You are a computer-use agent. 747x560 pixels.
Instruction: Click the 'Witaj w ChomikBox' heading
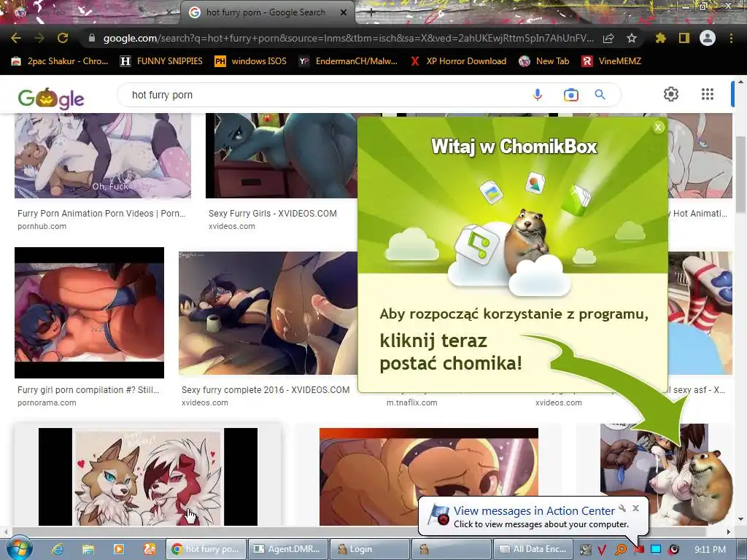(x=514, y=146)
